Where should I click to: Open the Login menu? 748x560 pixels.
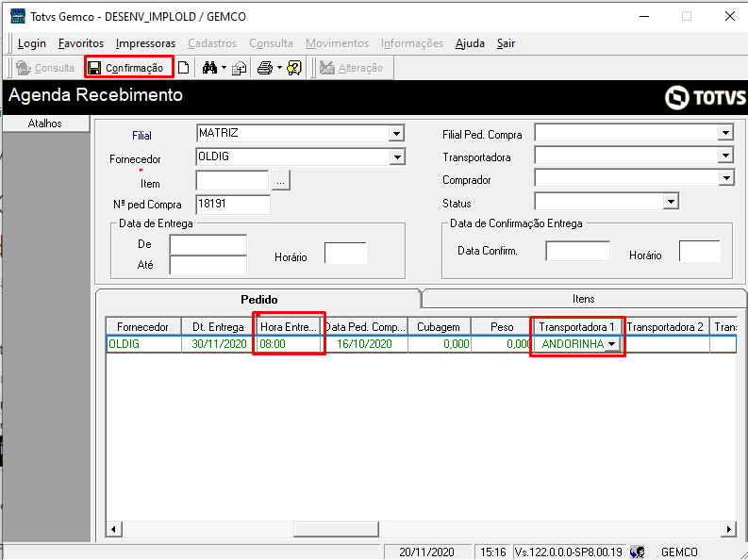coord(31,43)
